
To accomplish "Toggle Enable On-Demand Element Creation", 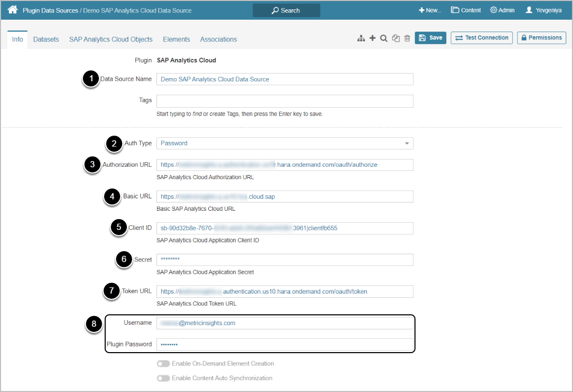I will (163, 364).
